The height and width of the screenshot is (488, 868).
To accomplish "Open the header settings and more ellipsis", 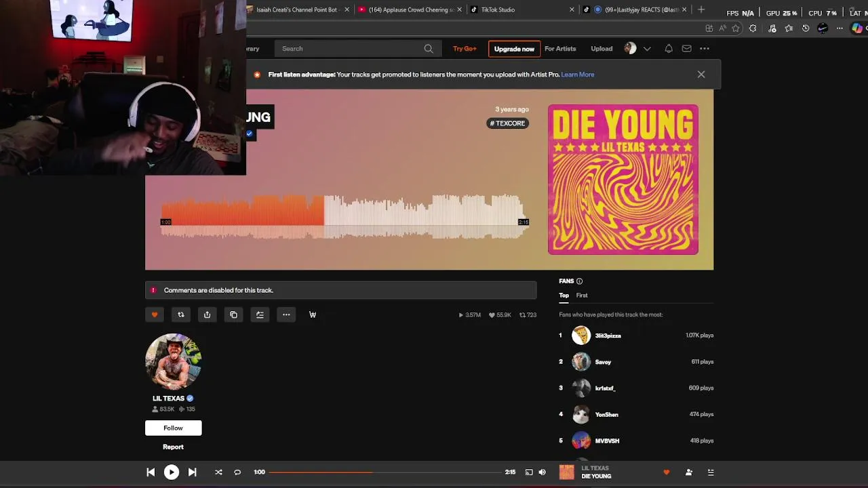I will [x=705, y=49].
